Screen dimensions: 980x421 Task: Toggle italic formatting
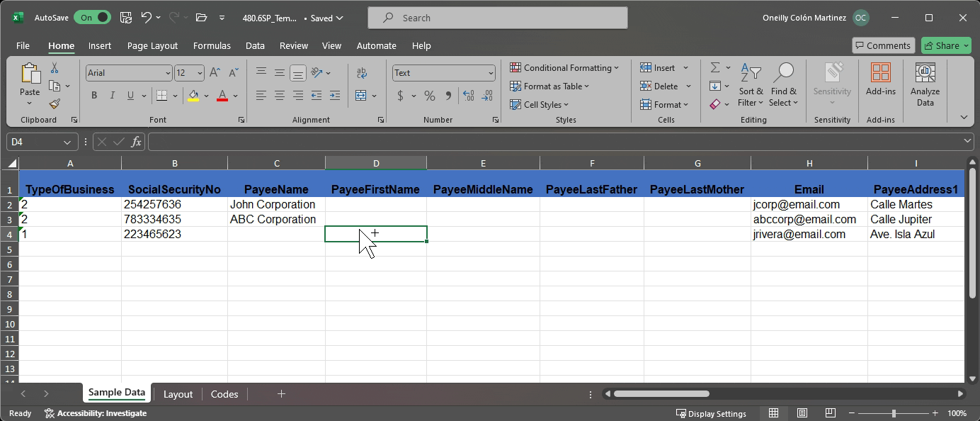112,95
